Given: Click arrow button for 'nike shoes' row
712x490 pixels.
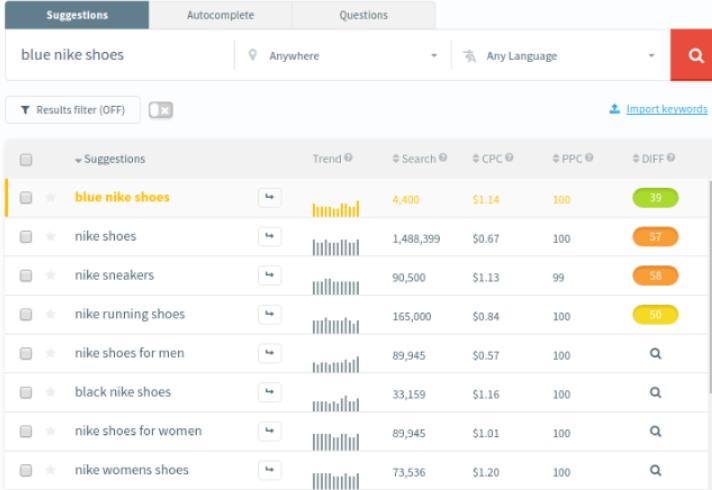Looking at the screenshot, I should coord(270,236).
